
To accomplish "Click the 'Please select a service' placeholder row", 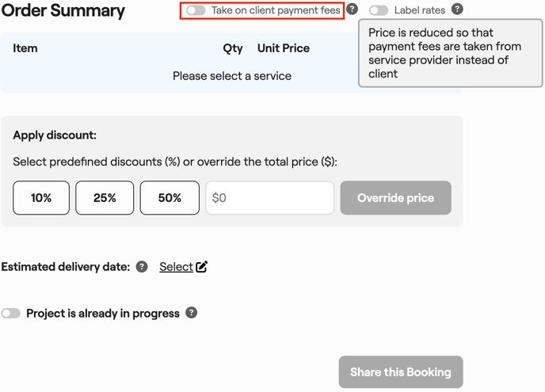I will 232,76.
